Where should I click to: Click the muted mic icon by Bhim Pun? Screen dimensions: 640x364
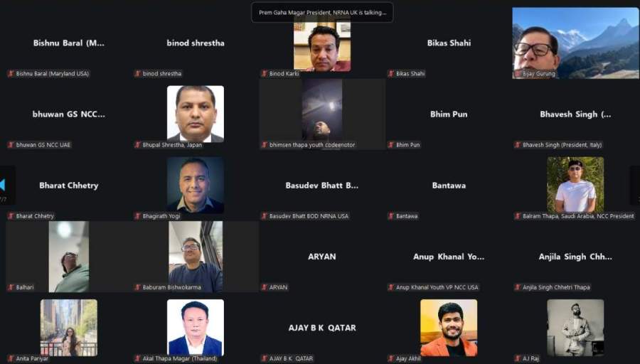[x=391, y=145]
